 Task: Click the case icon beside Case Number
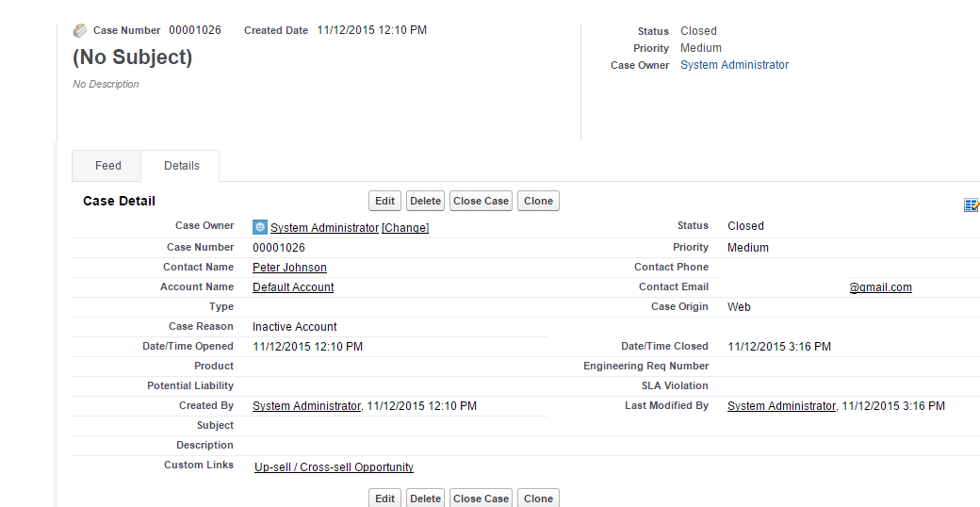[80, 31]
